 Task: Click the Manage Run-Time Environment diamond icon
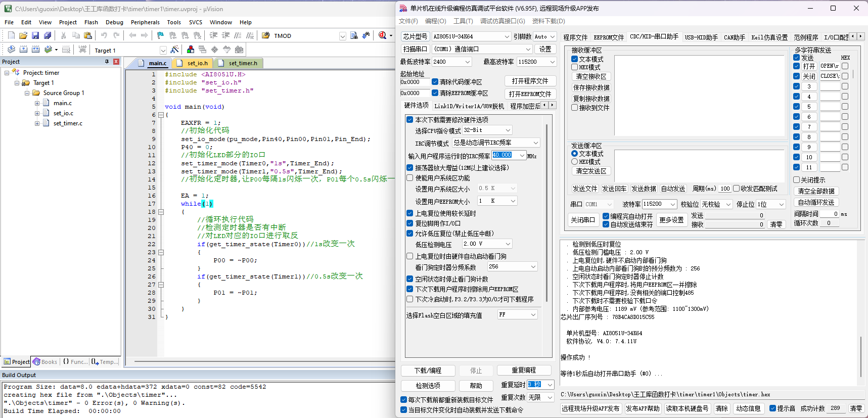pos(215,50)
